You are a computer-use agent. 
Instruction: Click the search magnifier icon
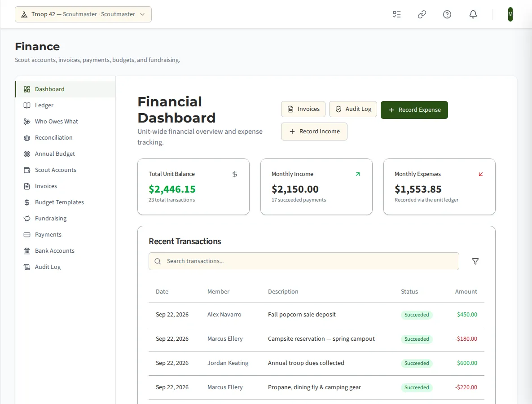(x=158, y=261)
